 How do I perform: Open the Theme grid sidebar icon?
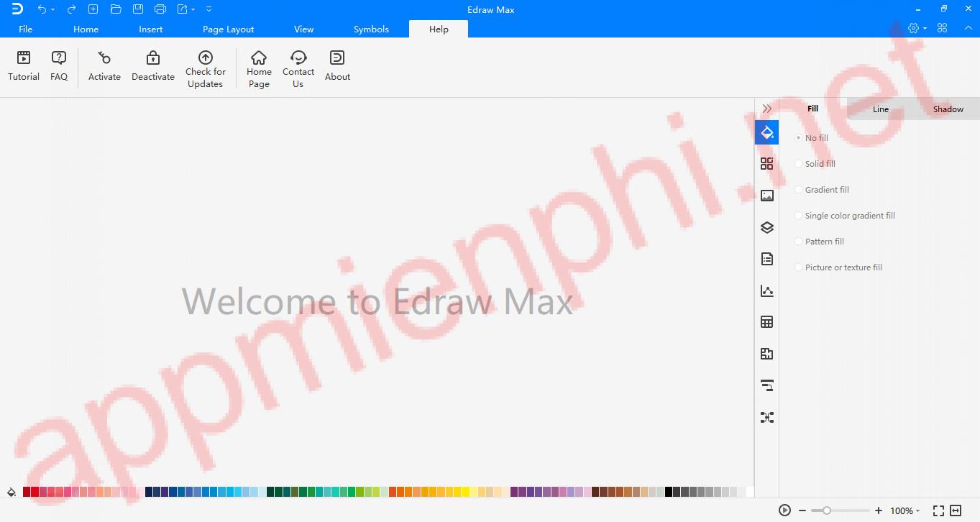pyautogui.click(x=766, y=164)
